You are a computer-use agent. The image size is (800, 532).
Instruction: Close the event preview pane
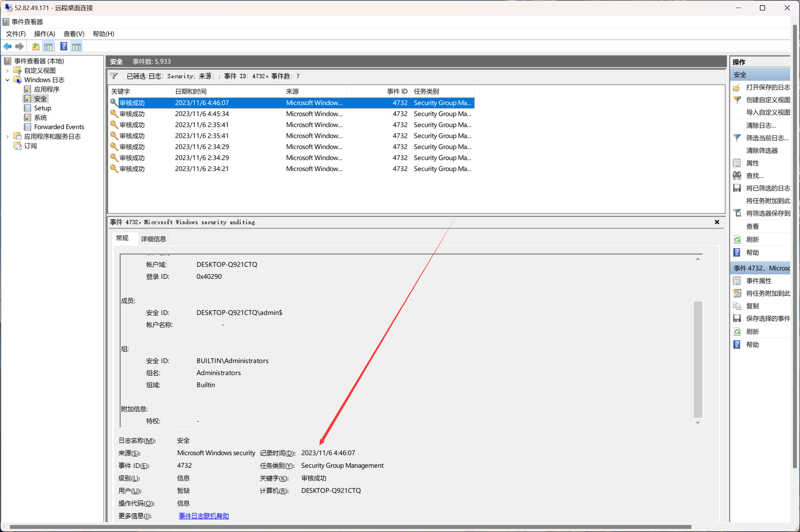tap(717, 222)
